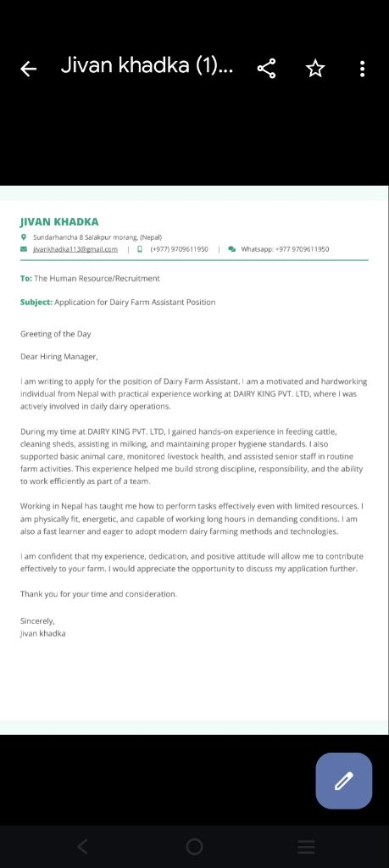Tap the document title Jivan khadka (1)

(147, 66)
